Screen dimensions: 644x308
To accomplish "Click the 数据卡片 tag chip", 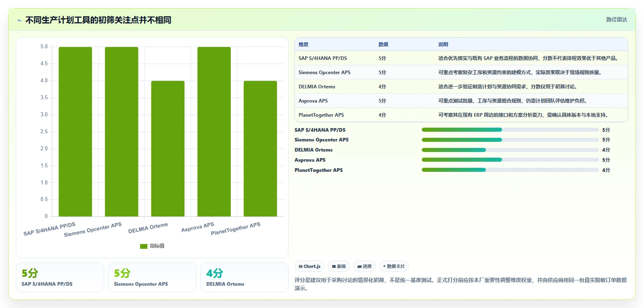I will point(394,266).
